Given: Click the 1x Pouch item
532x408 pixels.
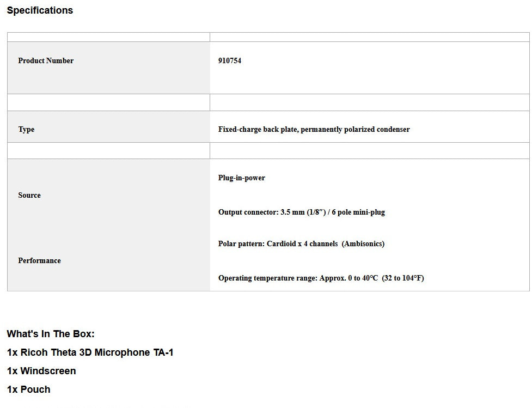Looking at the screenshot, I should 28,389.
